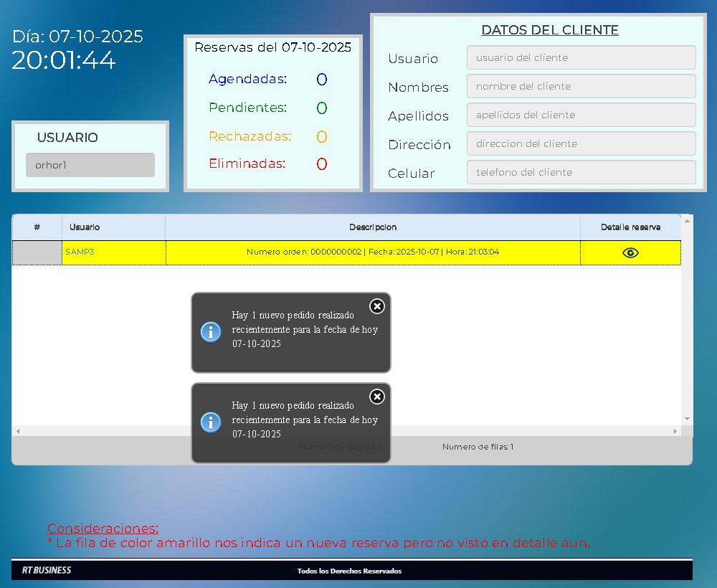
Task: Click the 'direccion del cliente' input
Action: click(581, 143)
